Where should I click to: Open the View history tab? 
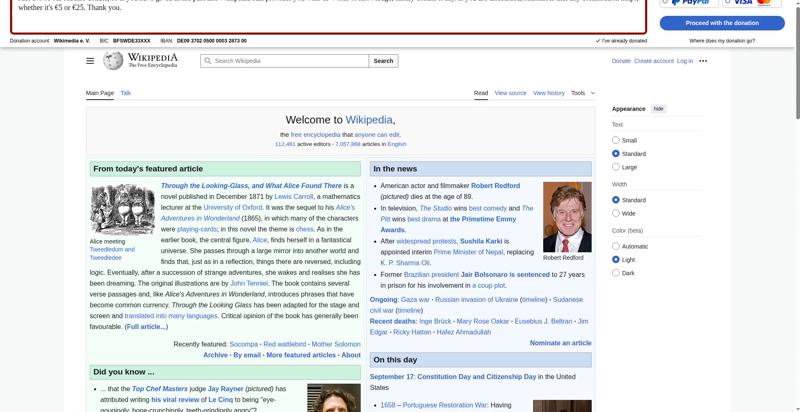548,93
